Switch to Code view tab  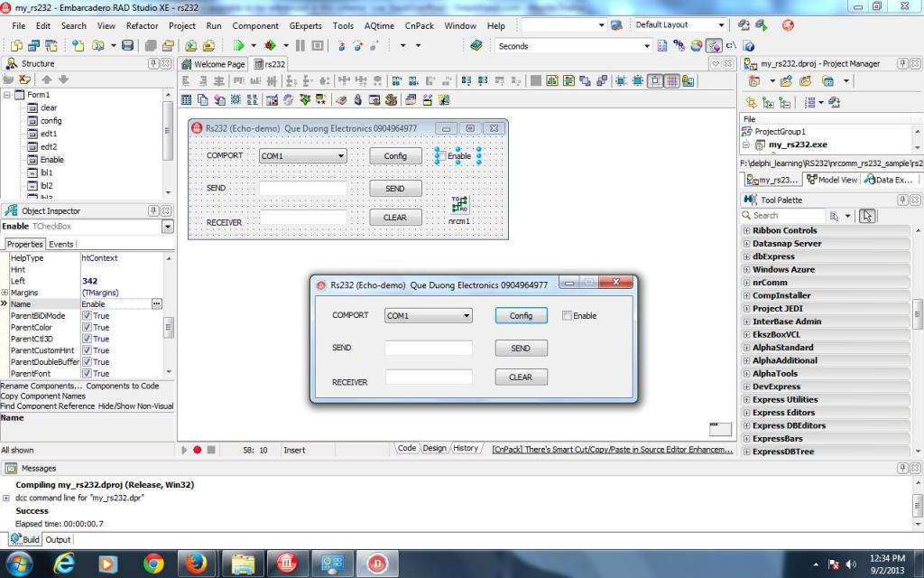tap(407, 448)
